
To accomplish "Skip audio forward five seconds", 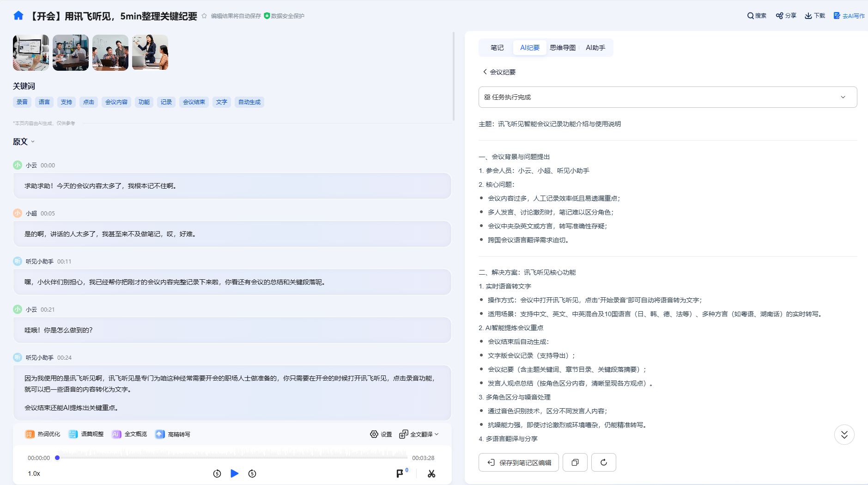I will [x=252, y=473].
